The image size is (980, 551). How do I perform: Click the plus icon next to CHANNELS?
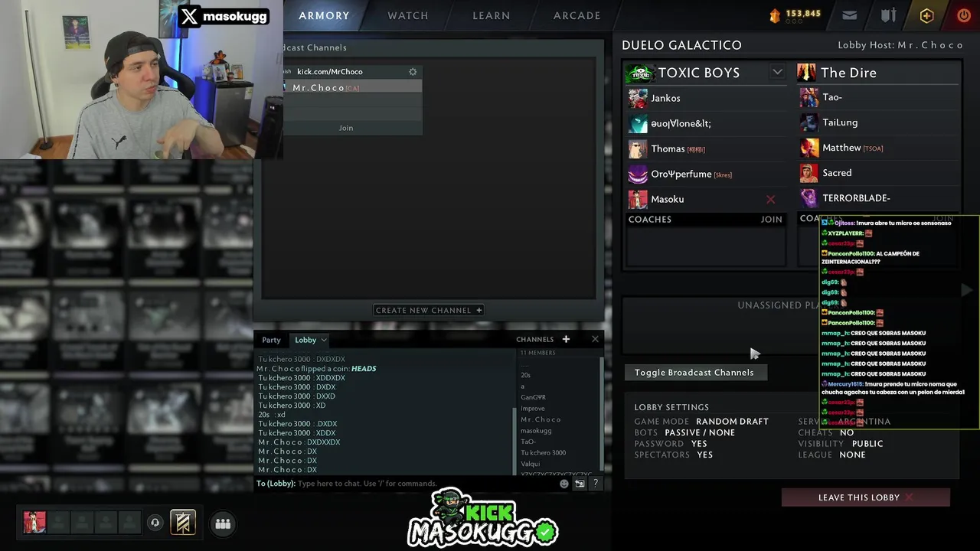(566, 339)
